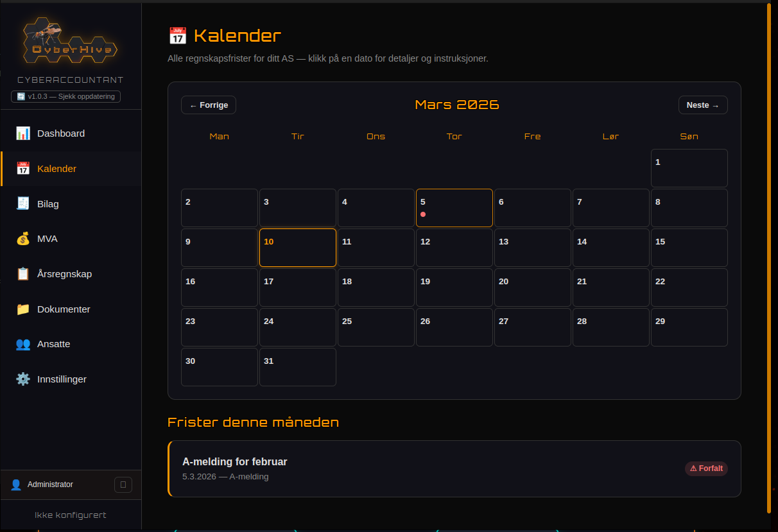Click the Ansatte people icon
This screenshot has width=778, height=532.
point(23,344)
